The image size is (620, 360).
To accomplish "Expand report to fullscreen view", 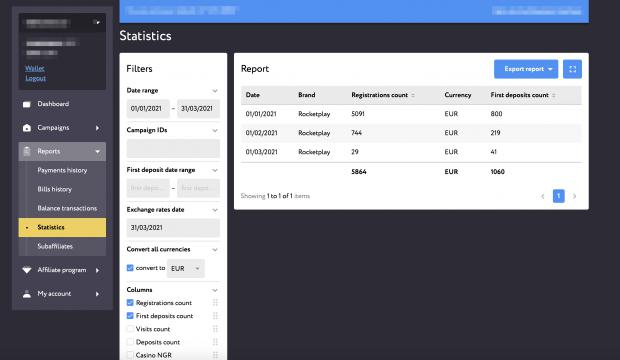I will point(572,69).
